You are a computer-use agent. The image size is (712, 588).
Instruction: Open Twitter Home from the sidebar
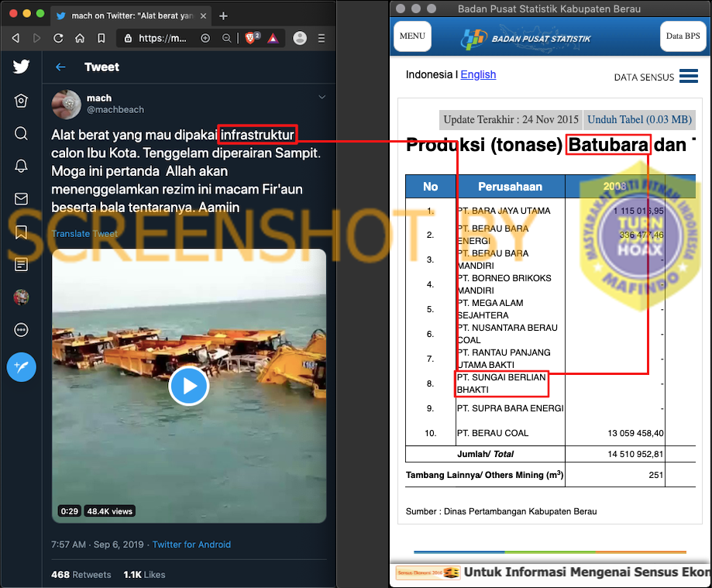(x=21, y=101)
